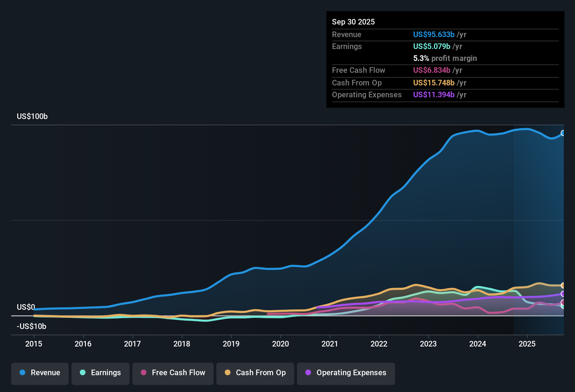Click the Revenue row label in tooltip
Screen dimensions: 575x392
point(347,35)
